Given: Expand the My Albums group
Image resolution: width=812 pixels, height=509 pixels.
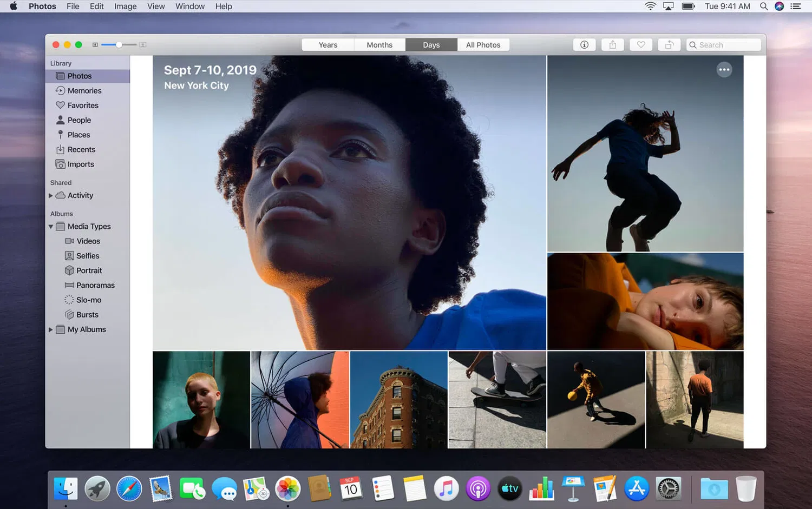Looking at the screenshot, I should (x=51, y=329).
